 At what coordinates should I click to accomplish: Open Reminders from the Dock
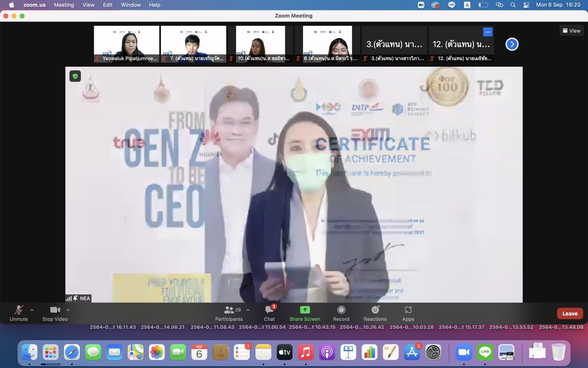[242, 352]
